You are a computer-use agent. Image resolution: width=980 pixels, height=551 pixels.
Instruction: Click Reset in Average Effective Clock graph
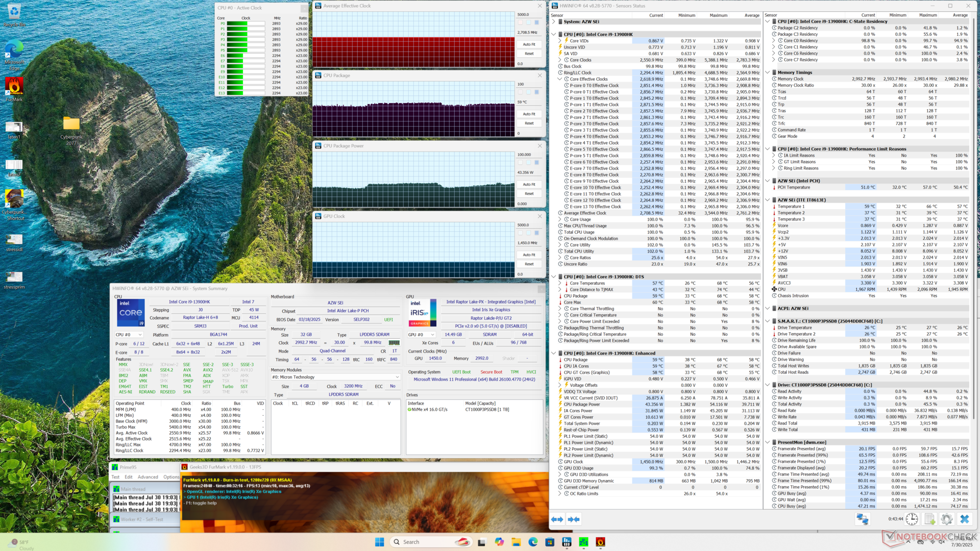529,54
